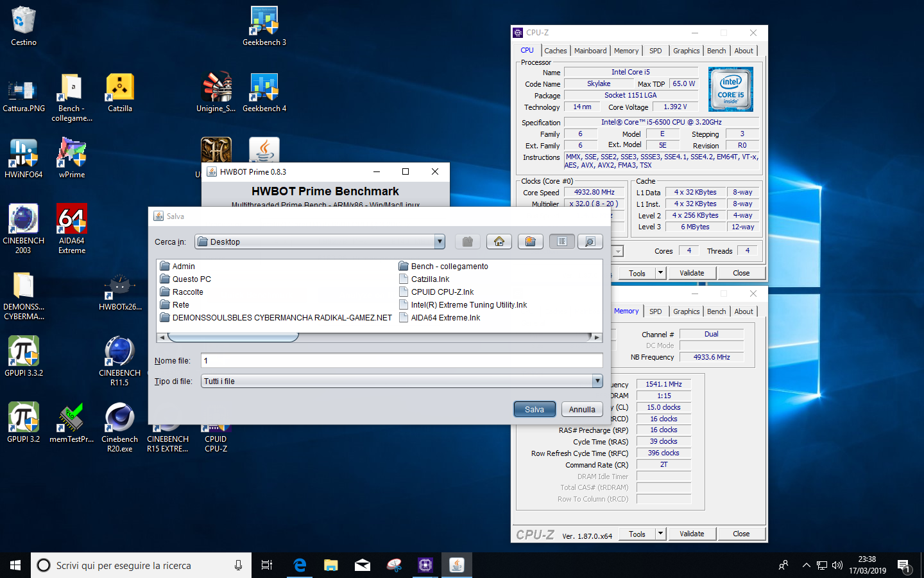Open Windows Task View
This screenshot has width=924, height=578.
pyautogui.click(x=267, y=565)
